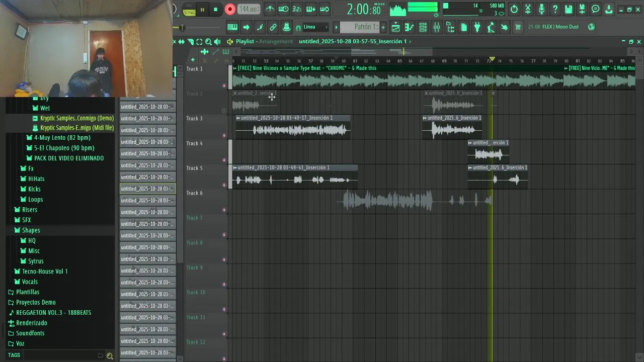
Task: Open the shopping cart content library
Action: click(518, 27)
